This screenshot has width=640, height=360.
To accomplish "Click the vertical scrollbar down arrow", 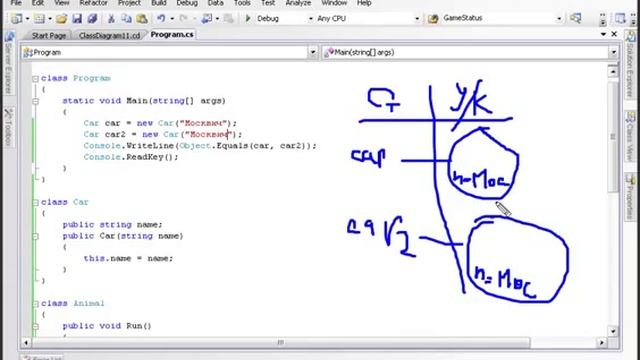I will click(x=613, y=331).
